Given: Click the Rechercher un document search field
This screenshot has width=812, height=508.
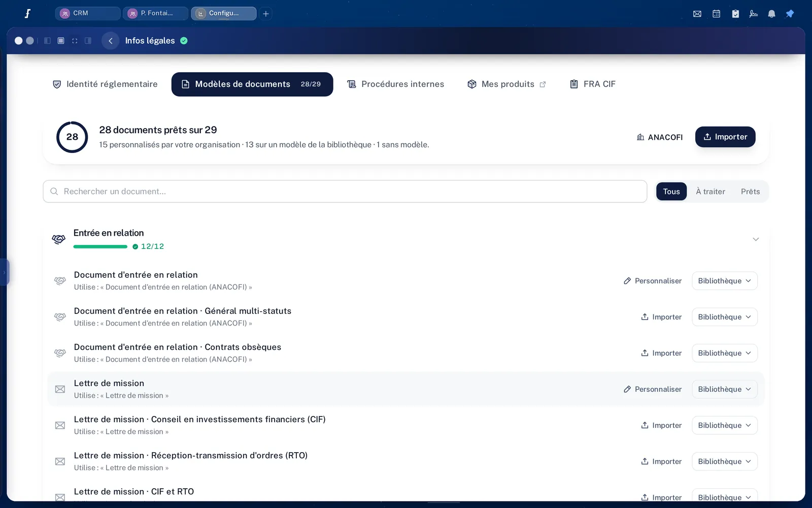Looking at the screenshot, I should [x=345, y=192].
